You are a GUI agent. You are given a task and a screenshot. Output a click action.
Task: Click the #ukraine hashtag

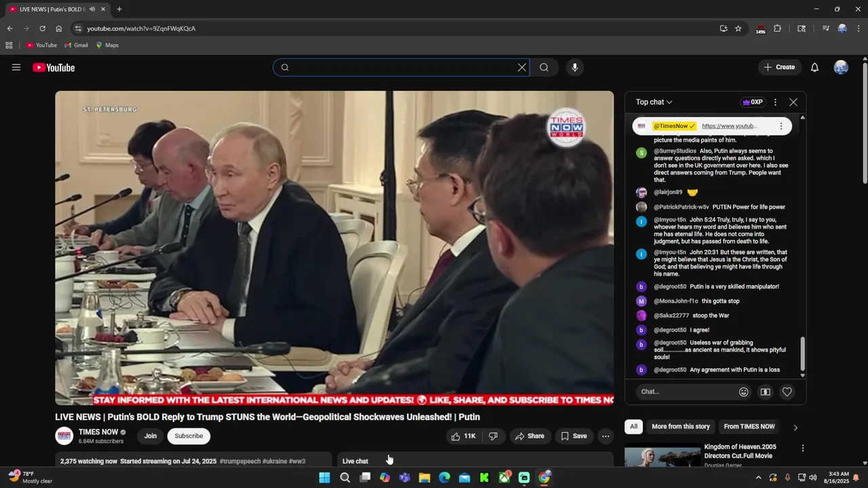pyautogui.click(x=275, y=461)
